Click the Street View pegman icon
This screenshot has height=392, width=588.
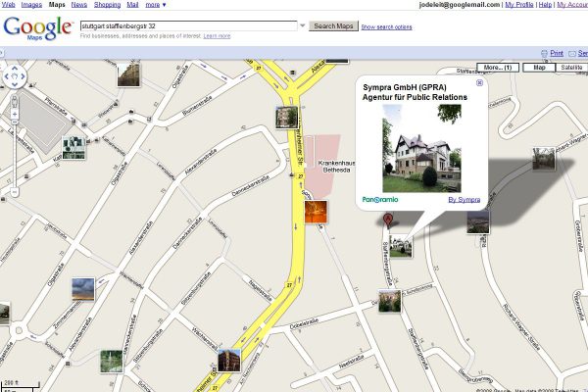15,100
